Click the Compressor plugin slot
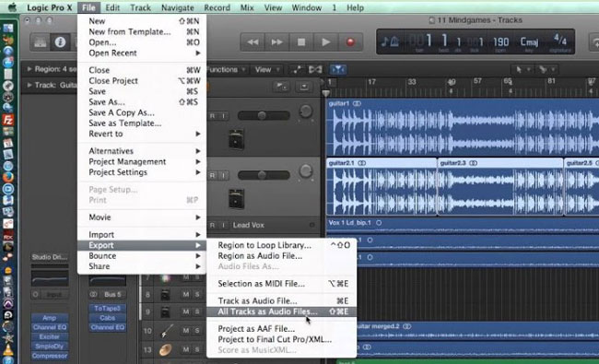The height and width of the screenshot is (364, 599). [50, 356]
